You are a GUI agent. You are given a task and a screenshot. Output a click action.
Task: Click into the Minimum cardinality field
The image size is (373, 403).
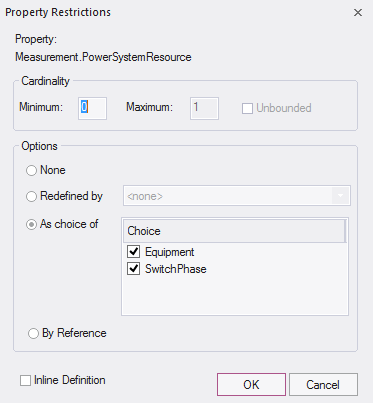pos(92,108)
